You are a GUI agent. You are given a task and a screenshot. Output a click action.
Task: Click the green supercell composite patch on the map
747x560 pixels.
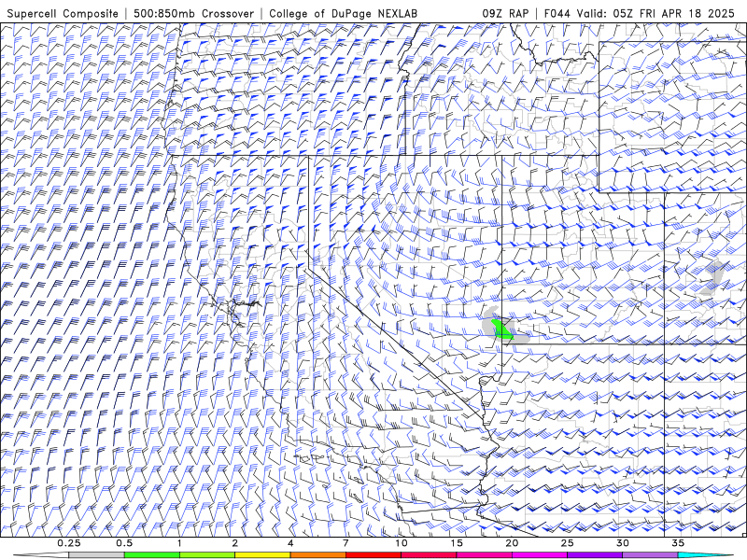coord(501,330)
